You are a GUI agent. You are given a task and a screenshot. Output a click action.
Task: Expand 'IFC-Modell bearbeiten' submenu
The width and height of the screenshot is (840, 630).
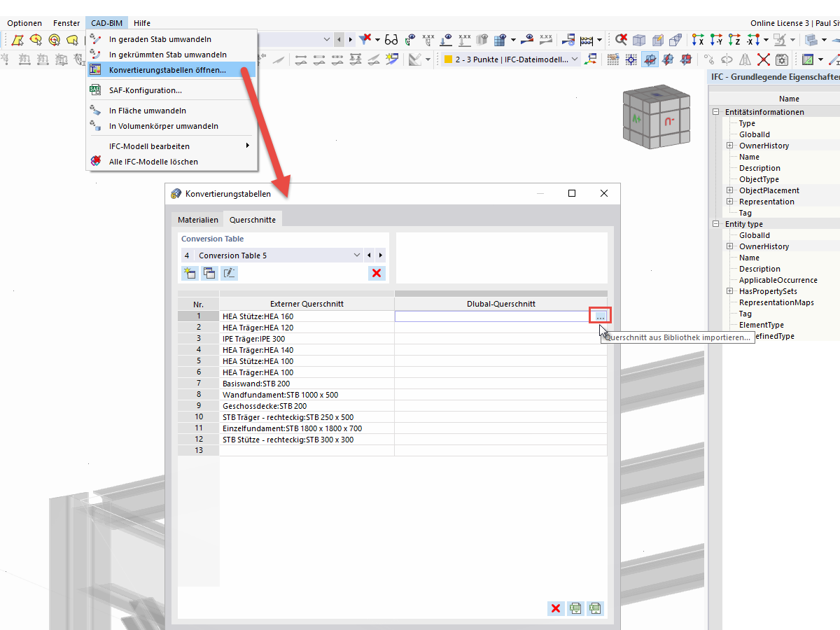(172, 146)
